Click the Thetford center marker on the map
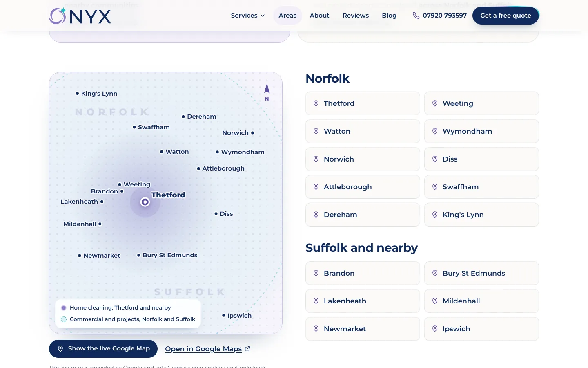This screenshot has height=368, width=588. [145, 202]
